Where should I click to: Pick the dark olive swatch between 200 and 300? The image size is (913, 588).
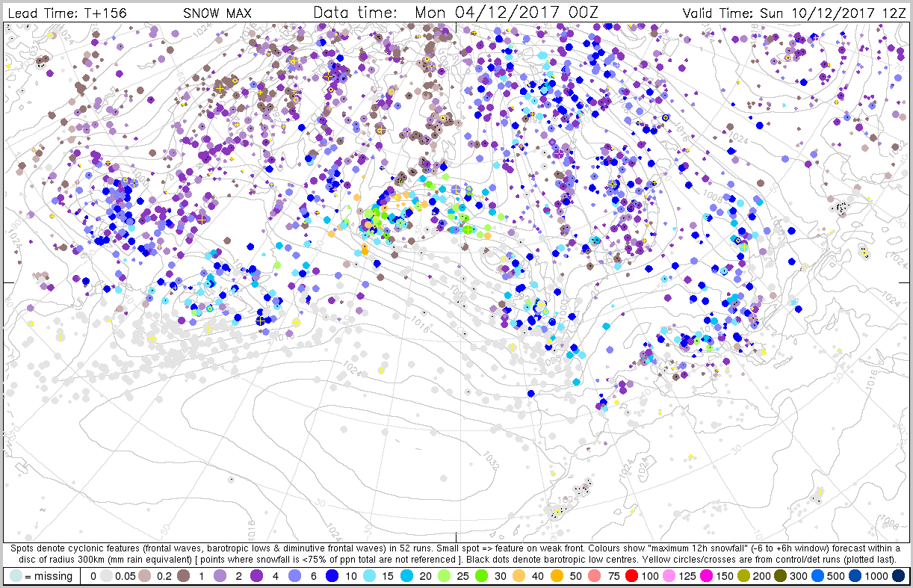tap(781, 576)
